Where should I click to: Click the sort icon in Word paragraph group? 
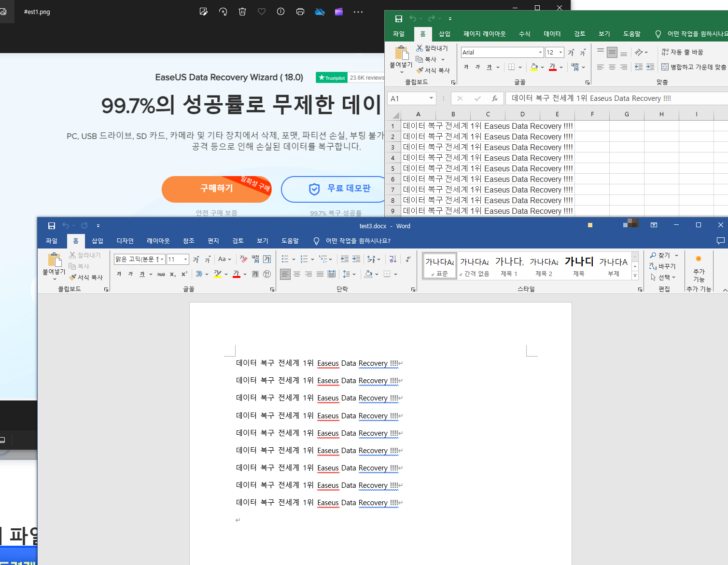pyautogui.click(x=392, y=259)
